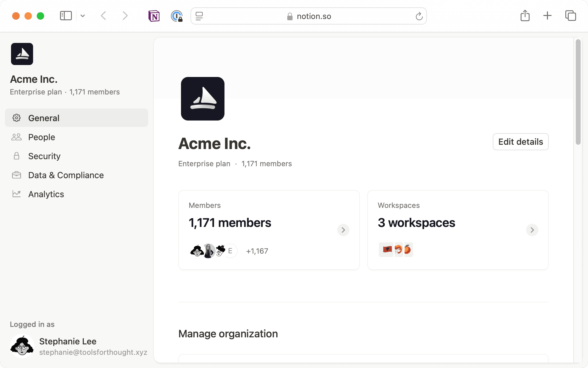Open the People section in sidebar
The image size is (588, 368).
[x=41, y=137]
